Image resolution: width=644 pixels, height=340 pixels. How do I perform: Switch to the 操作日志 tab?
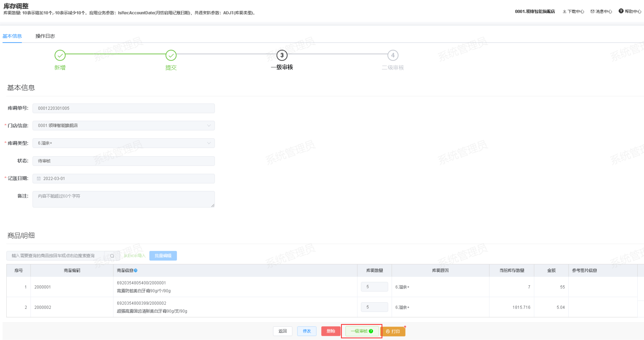45,36
